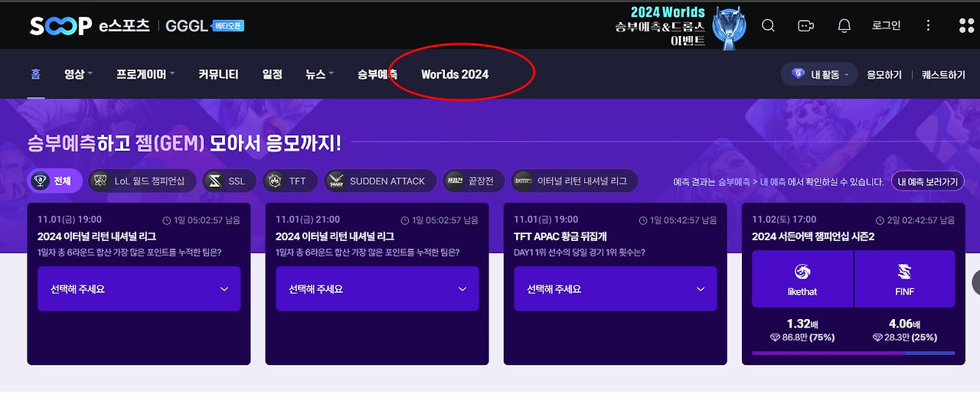
Task: Click the 로그인 login link
Action: tap(886, 25)
